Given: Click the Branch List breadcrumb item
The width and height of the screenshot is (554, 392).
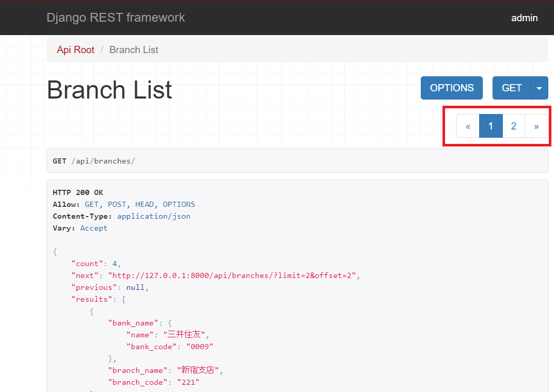Looking at the screenshot, I should [134, 50].
